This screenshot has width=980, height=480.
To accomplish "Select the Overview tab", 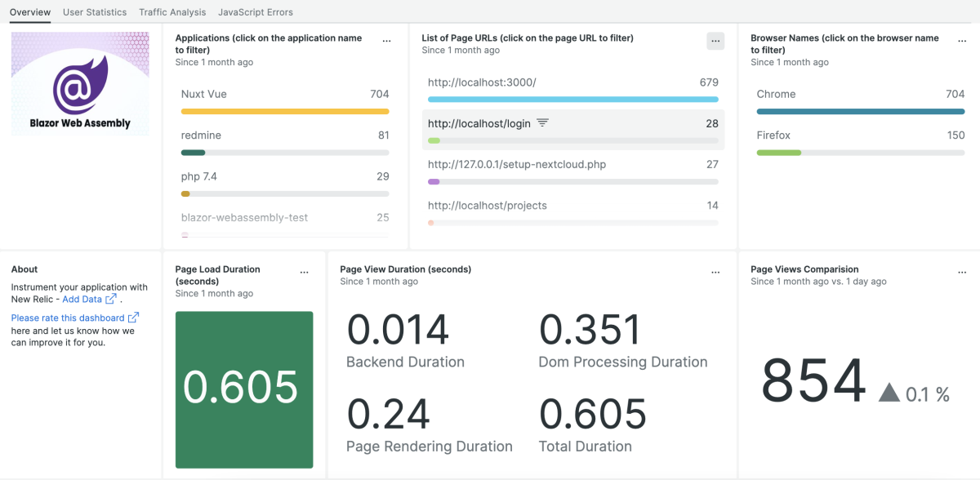I will (x=30, y=12).
